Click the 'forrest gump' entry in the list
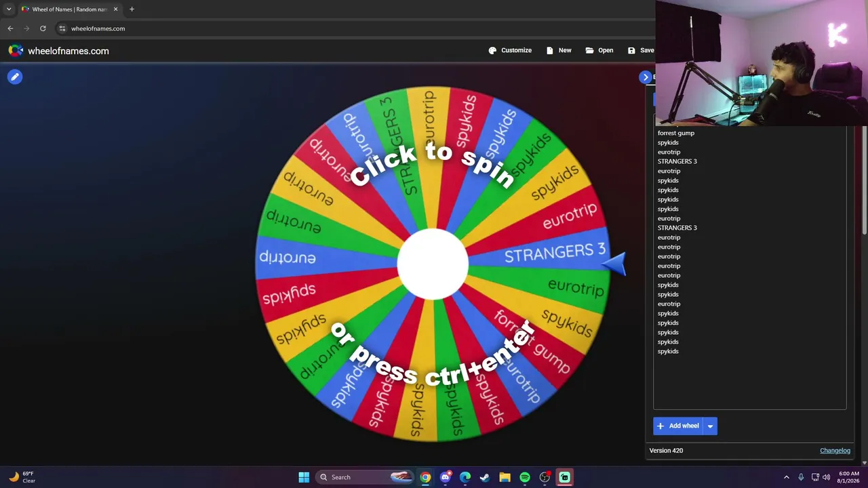The width and height of the screenshot is (868, 488). 676,133
